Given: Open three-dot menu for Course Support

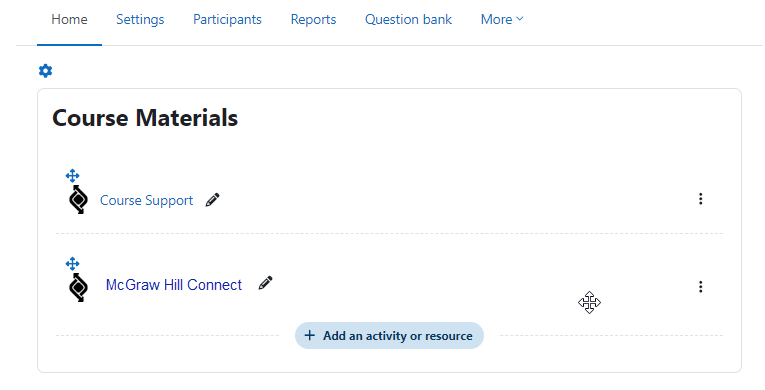Looking at the screenshot, I should click(701, 199).
